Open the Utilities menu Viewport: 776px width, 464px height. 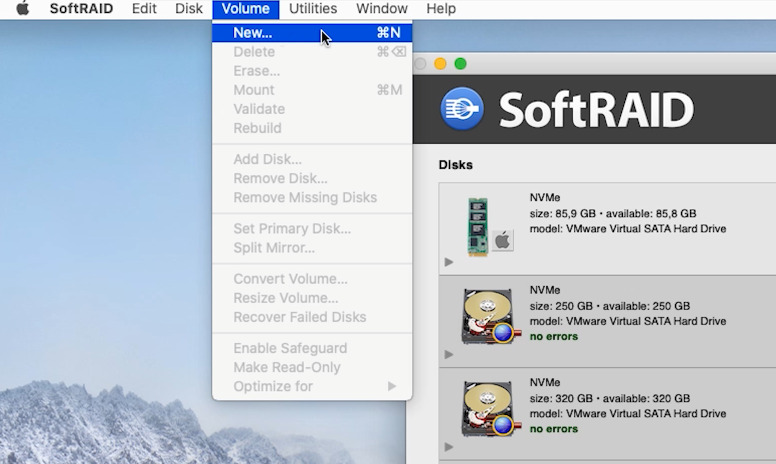pyautogui.click(x=313, y=8)
